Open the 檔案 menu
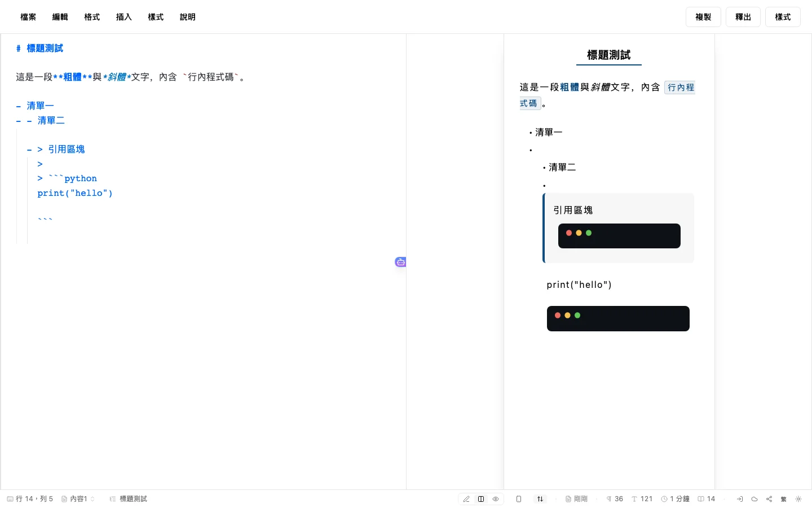This screenshot has width=812, height=508. [28, 17]
